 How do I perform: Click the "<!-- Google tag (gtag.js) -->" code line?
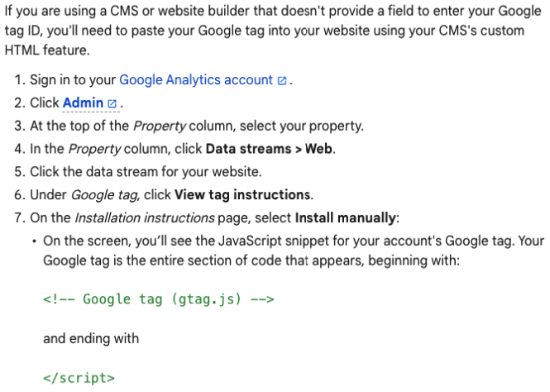pyautogui.click(x=158, y=299)
